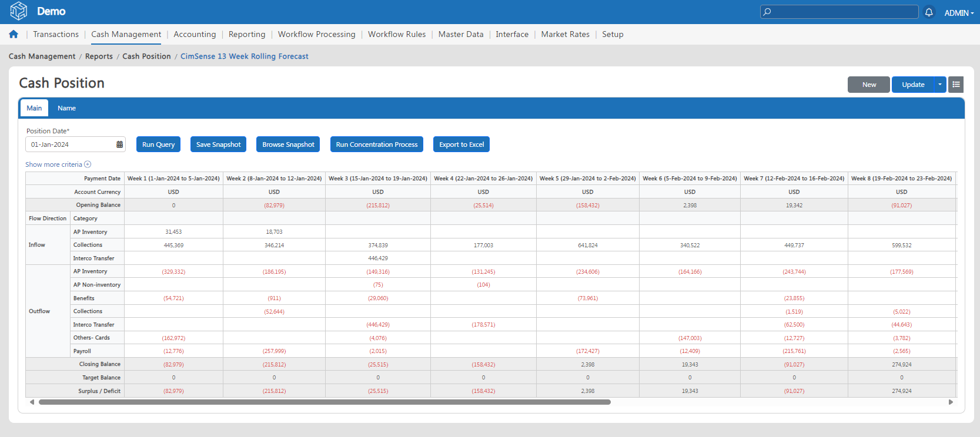
Task: Click the Position Date input field
Action: click(x=75, y=144)
